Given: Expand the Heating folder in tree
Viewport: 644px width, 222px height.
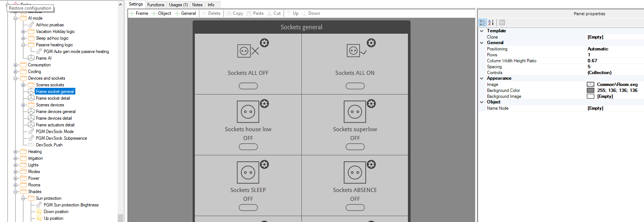Looking at the screenshot, I should (x=16, y=152).
